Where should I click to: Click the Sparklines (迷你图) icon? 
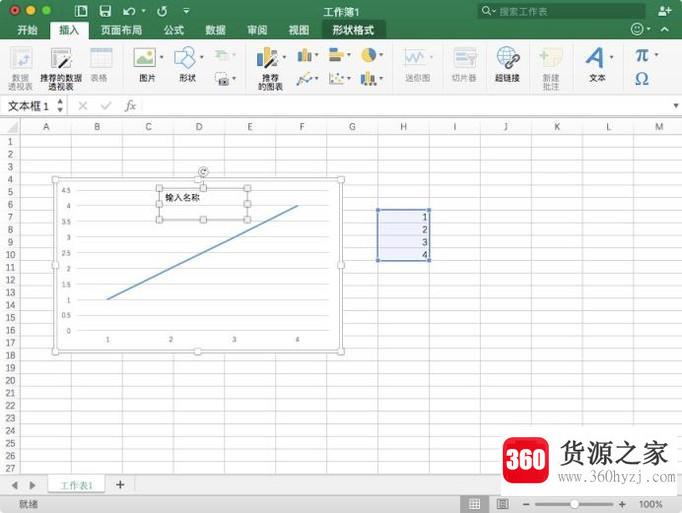point(415,58)
